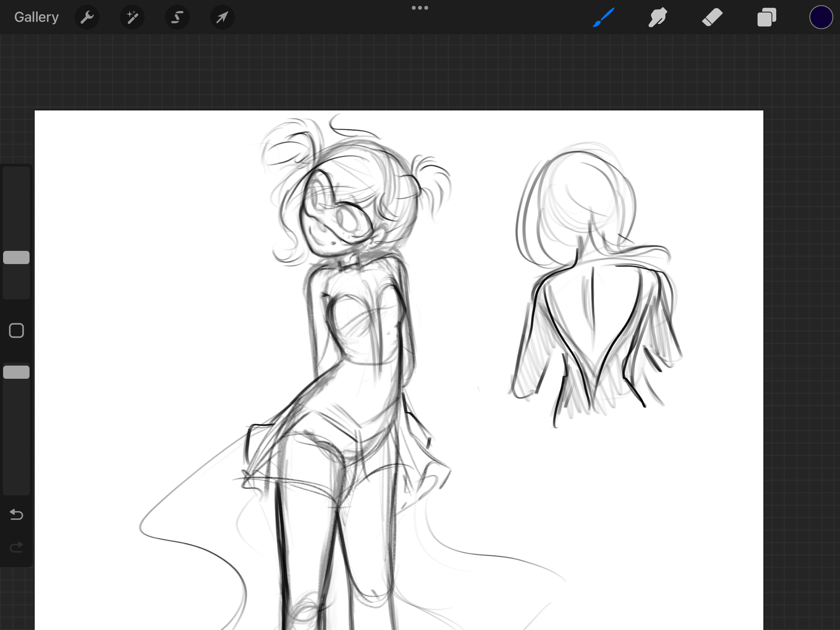Viewport: 840px width, 630px height.
Task: Open the dark blue color picker
Action: pyautogui.click(x=821, y=17)
